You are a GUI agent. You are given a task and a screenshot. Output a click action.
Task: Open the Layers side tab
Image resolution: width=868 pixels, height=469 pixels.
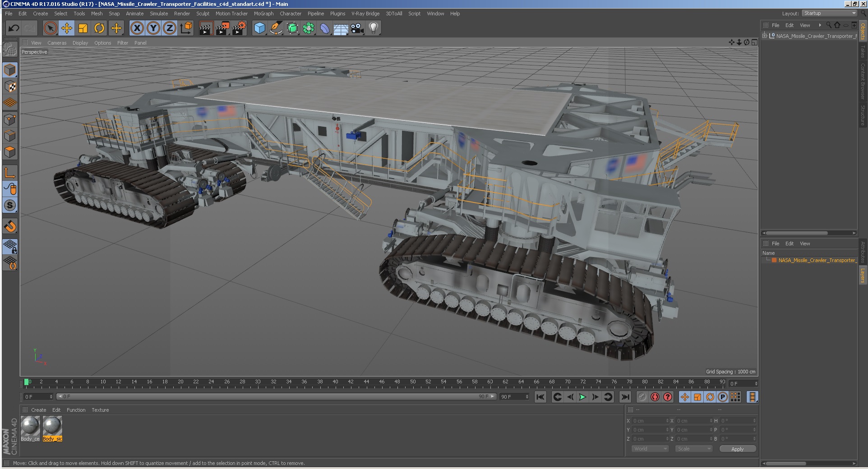tap(863, 276)
